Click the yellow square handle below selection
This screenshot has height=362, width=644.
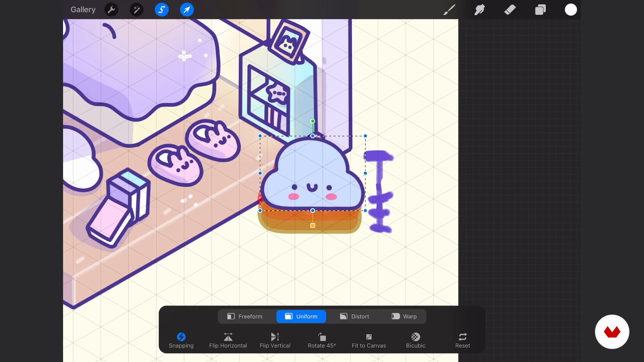tap(312, 226)
